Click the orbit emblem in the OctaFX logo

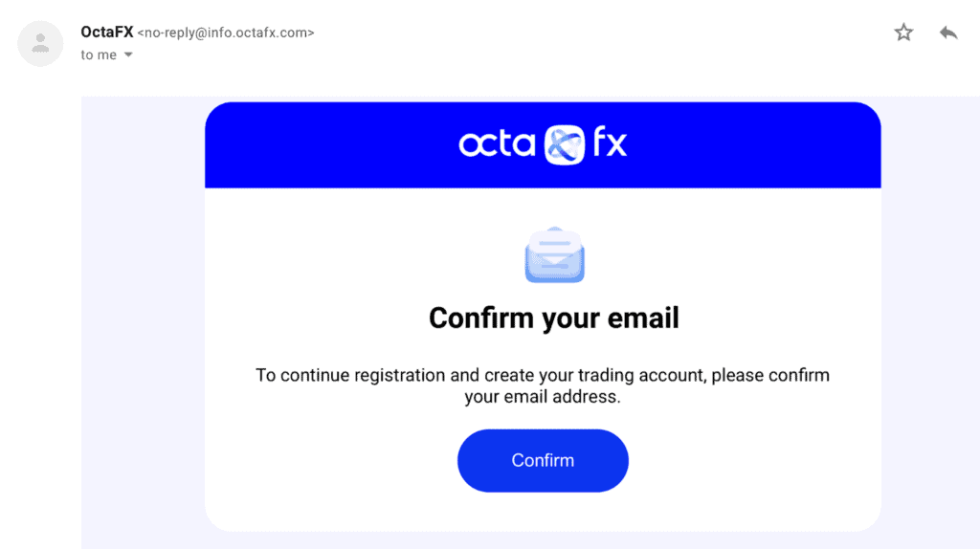tap(565, 144)
